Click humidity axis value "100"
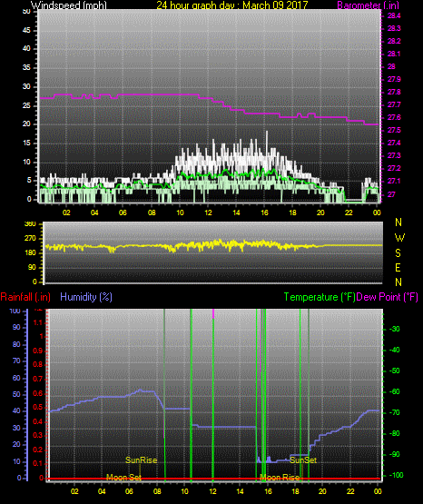The image size is (423, 504). (15, 311)
